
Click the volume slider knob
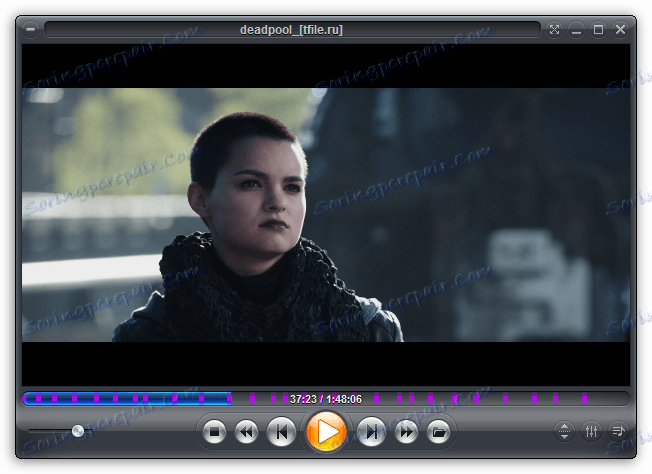coord(78,431)
